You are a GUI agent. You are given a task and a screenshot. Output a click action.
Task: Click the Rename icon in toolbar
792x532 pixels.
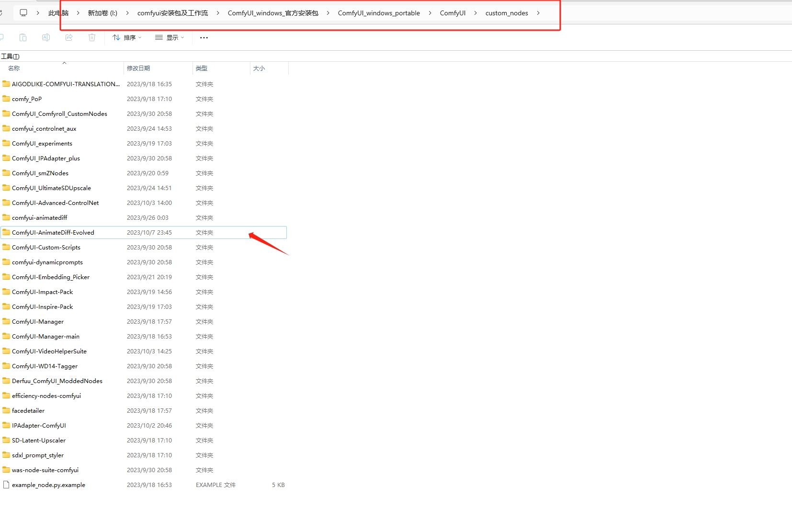point(46,37)
